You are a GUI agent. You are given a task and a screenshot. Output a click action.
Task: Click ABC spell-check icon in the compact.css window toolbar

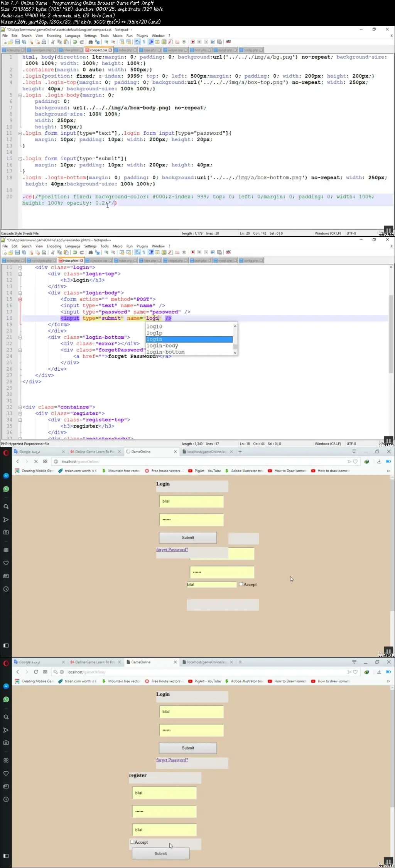pos(228,42)
